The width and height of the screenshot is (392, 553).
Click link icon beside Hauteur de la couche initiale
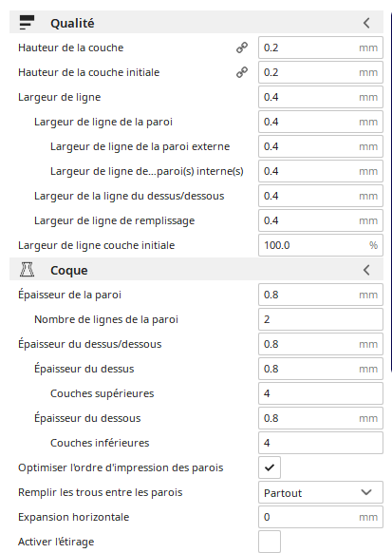tap(242, 72)
